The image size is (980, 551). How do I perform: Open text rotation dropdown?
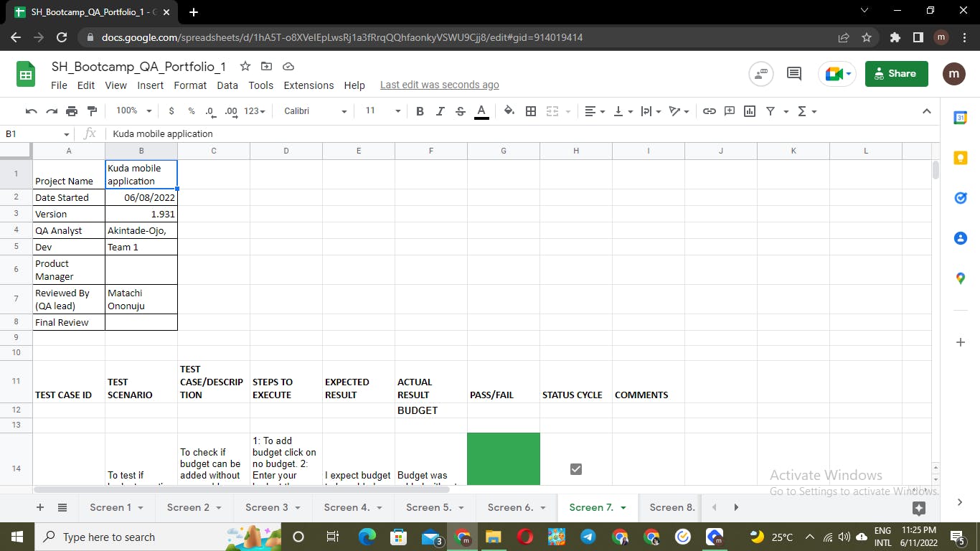tap(679, 111)
